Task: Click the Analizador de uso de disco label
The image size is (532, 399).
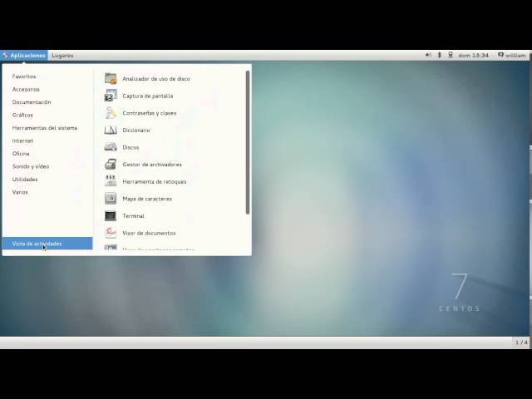Action: (156, 79)
